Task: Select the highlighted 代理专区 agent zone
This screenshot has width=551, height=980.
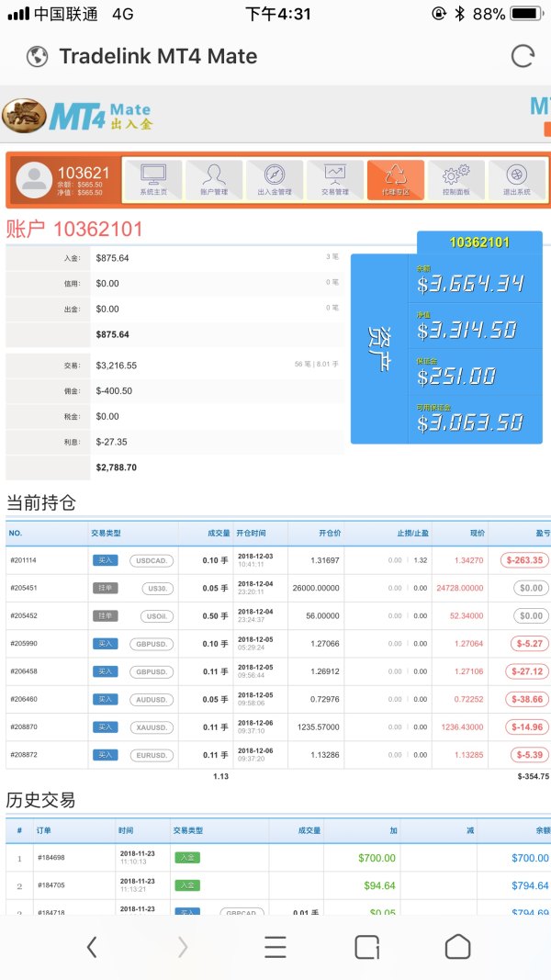Action: click(x=395, y=179)
